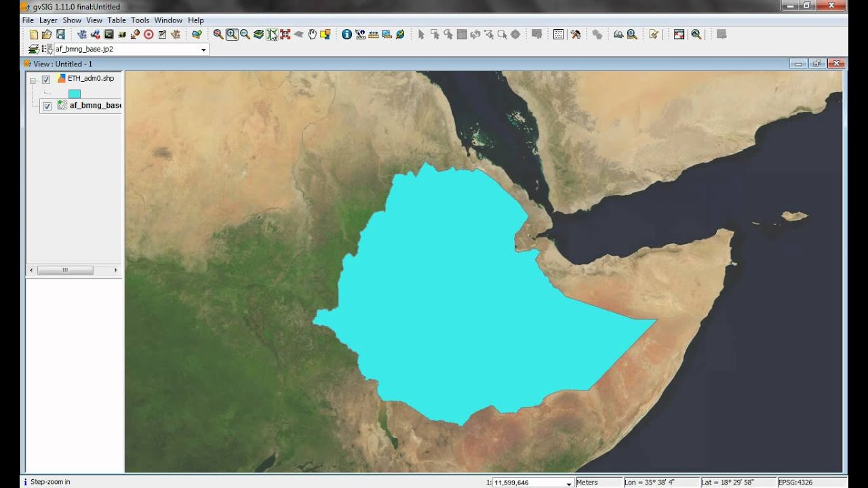This screenshot has width=868, height=488.
Task: Click the Meters unit label in status bar
Action: pos(587,483)
